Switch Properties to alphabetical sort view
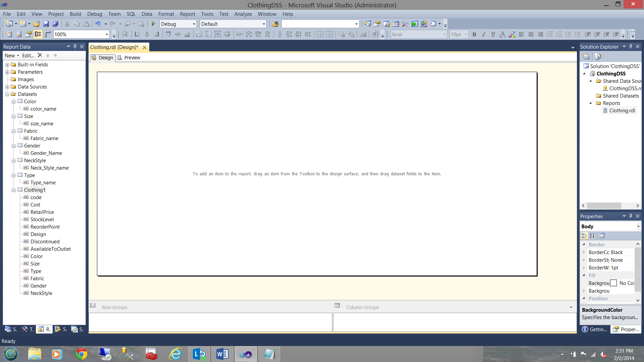The height and width of the screenshot is (362, 644). tap(592, 236)
